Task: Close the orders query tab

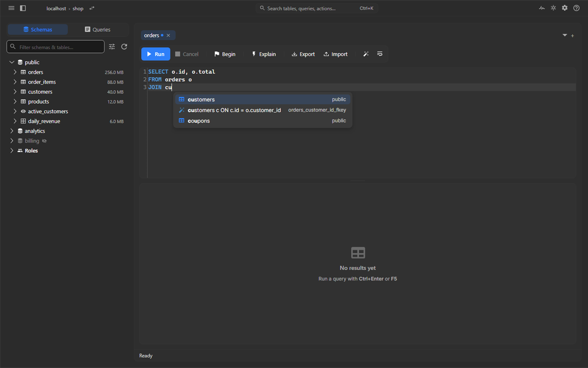Action: [x=169, y=36]
